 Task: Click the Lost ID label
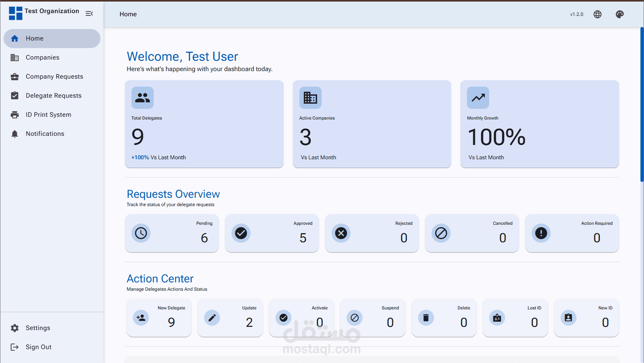click(x=534, y=308)
